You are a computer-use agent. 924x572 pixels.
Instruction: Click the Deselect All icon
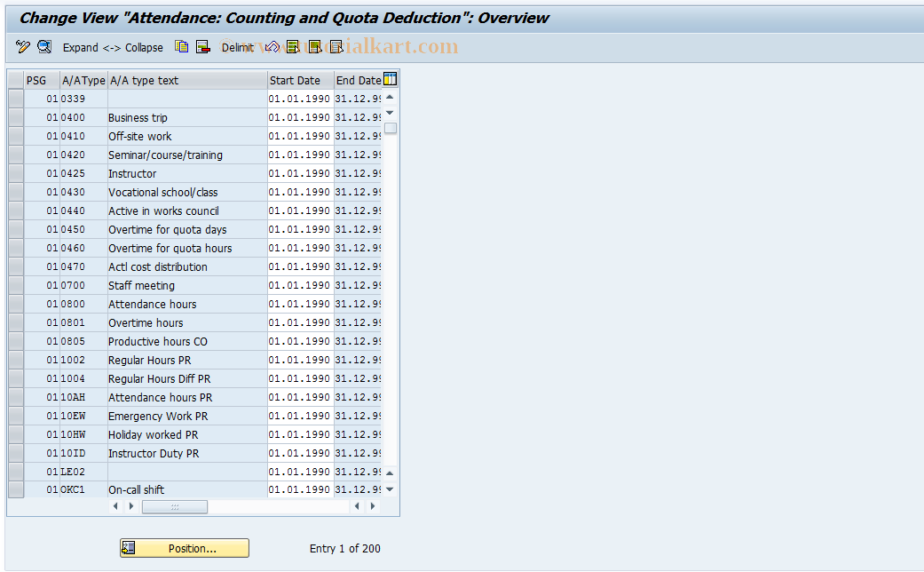(x=336, y=47)
